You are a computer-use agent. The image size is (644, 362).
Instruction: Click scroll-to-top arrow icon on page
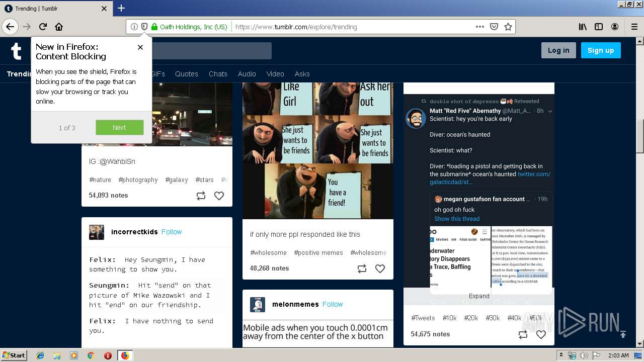623,334
